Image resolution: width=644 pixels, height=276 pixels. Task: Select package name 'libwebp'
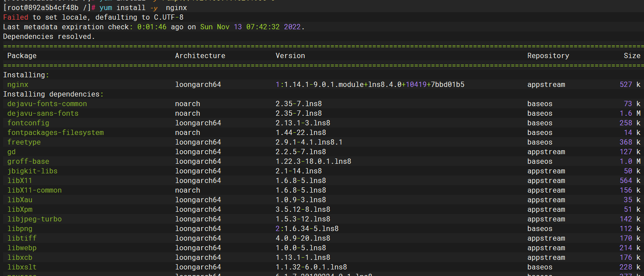tap(22, 248)
